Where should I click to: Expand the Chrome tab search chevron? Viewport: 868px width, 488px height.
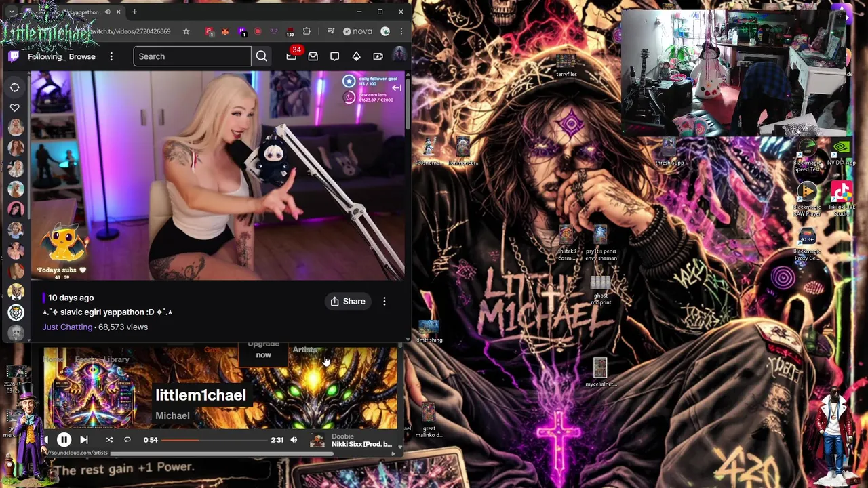(x=11, y=12)
